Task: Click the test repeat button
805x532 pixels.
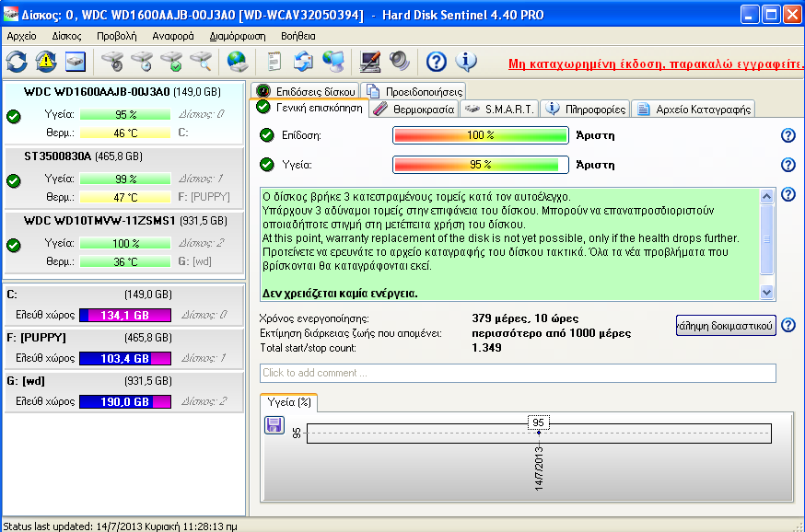Action: (726, 326)
